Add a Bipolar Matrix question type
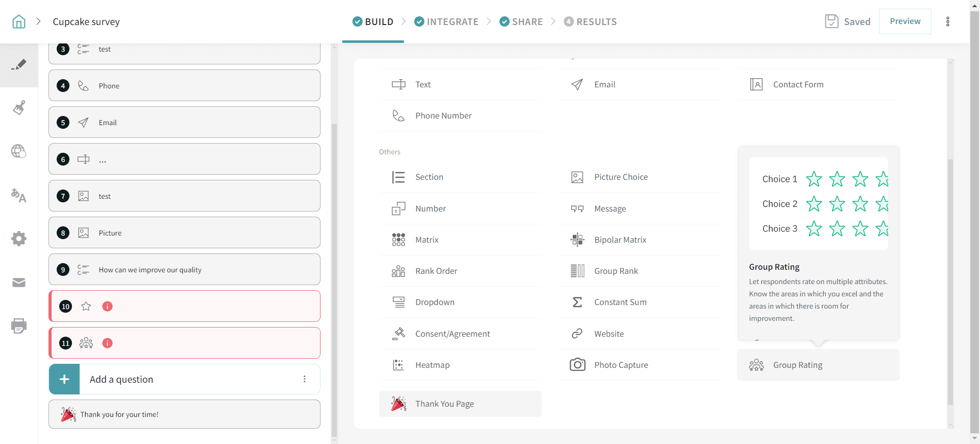 [x=620, y=240]
